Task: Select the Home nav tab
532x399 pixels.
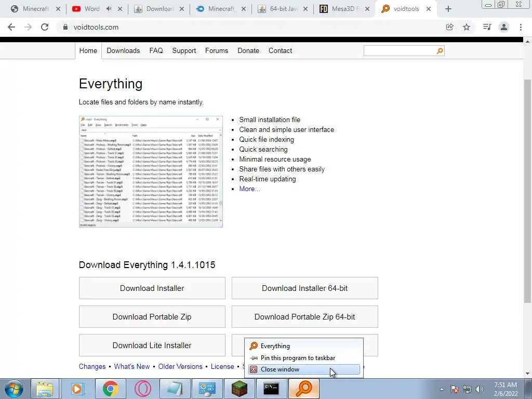Action: point(88,50)
